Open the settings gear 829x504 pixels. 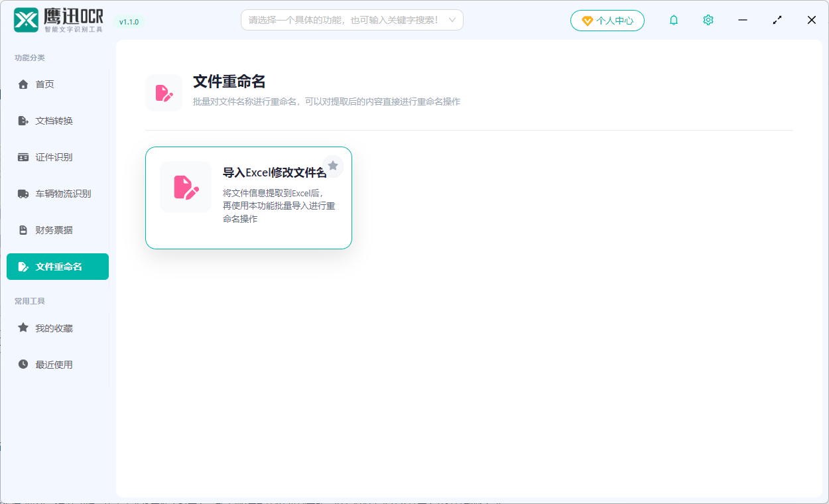(x=708, y=20)
